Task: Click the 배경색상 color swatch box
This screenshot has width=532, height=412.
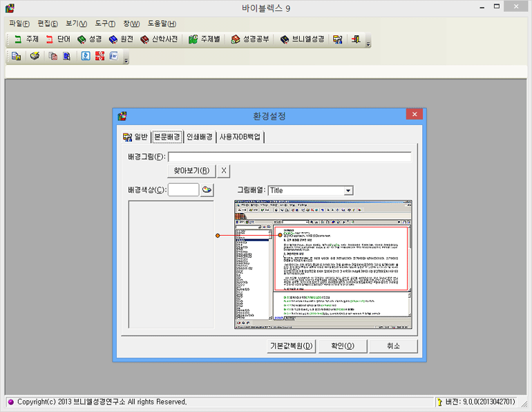Action: (183, 189)
